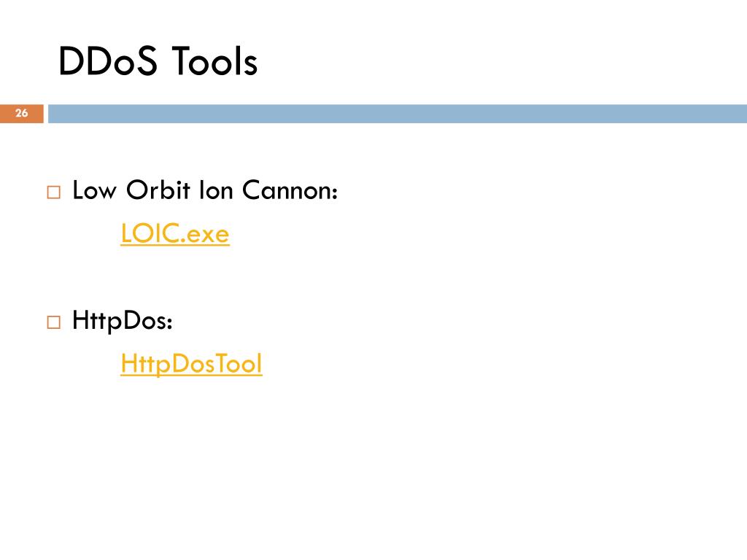Select the DDoS Tools slide title
Image resolution: width=747 pixels, height=560 pixels.
158,61
